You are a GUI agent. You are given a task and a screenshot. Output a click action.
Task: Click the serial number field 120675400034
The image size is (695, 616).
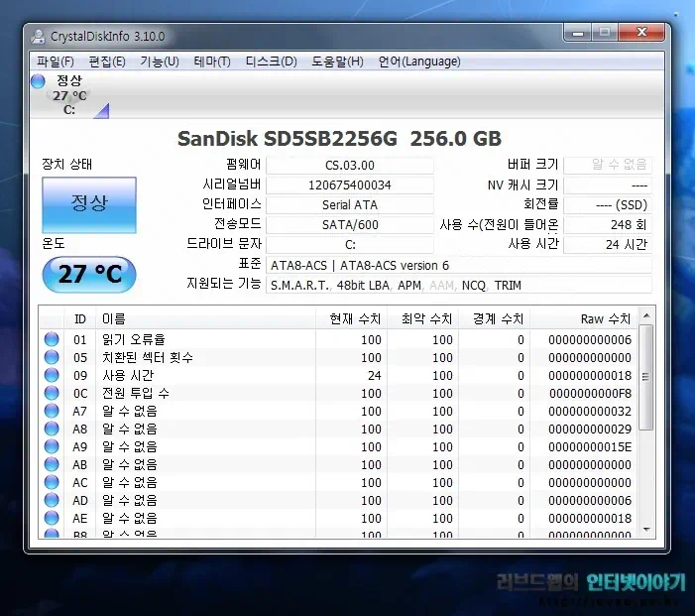coord(350,185)
